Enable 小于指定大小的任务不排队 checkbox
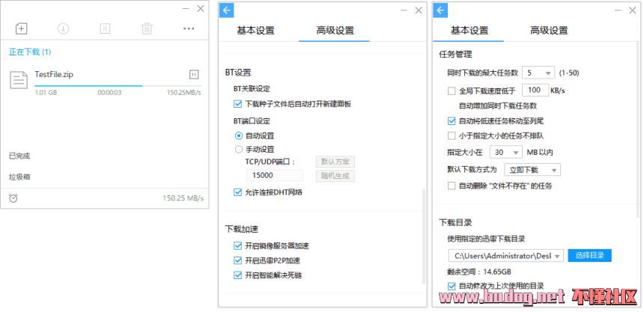The image size is (644, 312). (452, 135)
